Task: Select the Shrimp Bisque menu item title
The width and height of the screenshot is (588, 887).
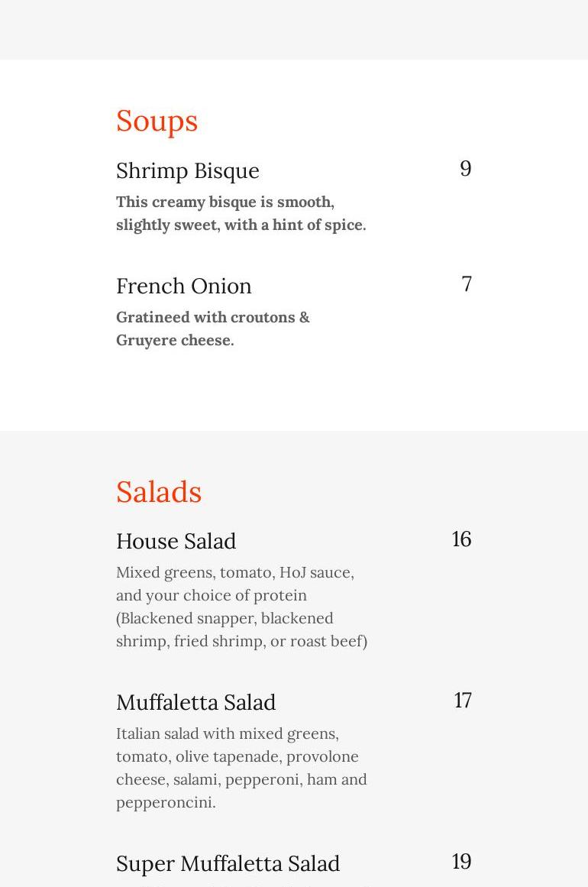Action: (x=187, y=170)
